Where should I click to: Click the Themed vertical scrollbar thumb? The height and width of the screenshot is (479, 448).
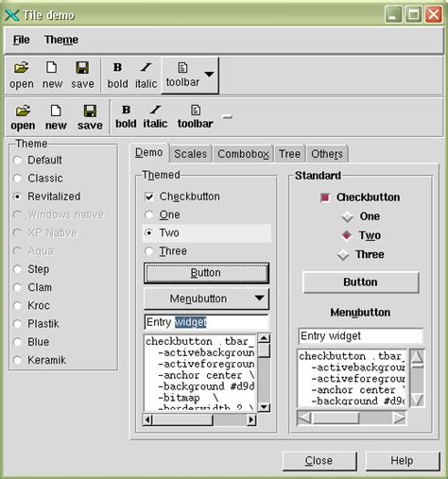264,351
